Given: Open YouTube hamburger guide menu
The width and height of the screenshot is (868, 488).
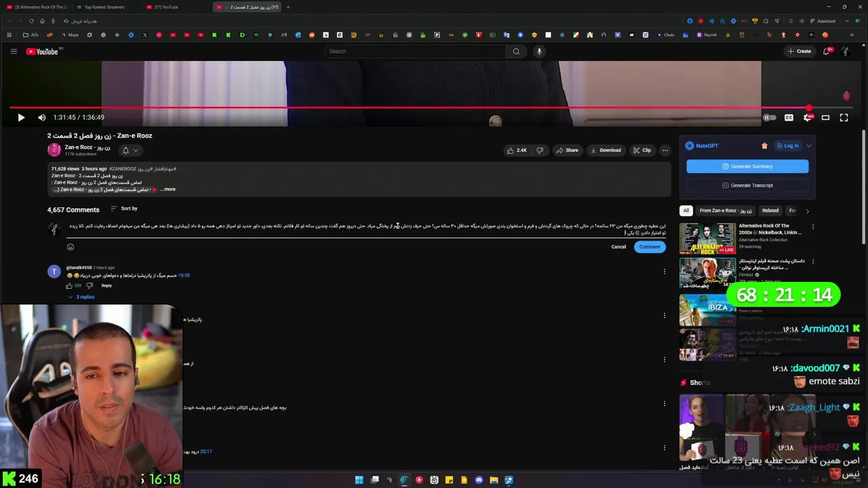Looking at the screenshot, I should pyautogui.click(x=14, y=52).
